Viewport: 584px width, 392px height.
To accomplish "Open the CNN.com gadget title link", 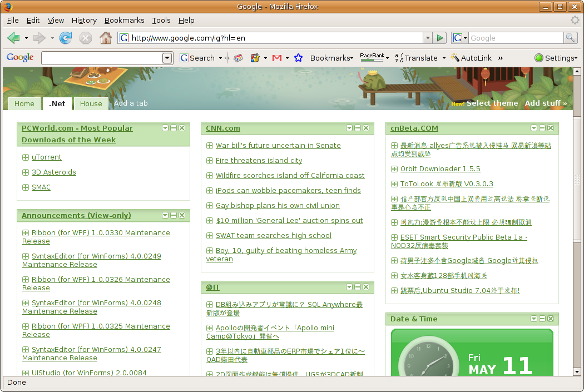I will (x=222, y=128).
